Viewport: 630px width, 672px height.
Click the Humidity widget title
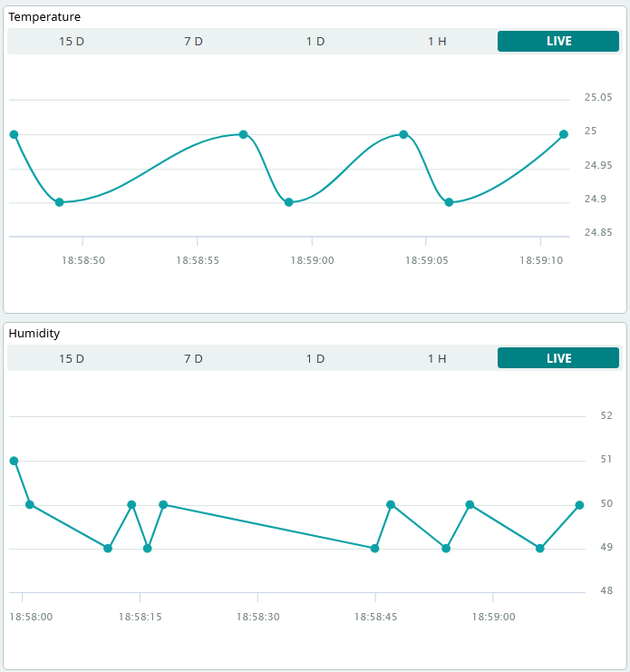point(34,334)
